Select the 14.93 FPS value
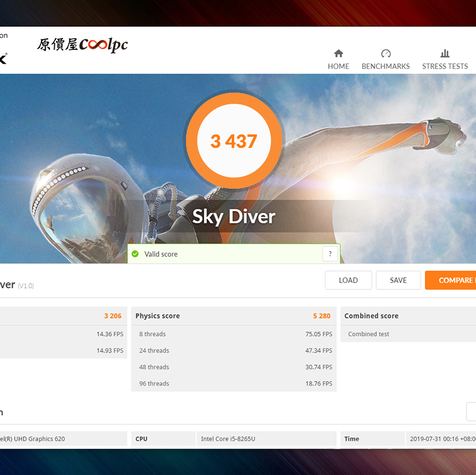The height and width of the screenshot is (475, 476). (x=110, y=350)
